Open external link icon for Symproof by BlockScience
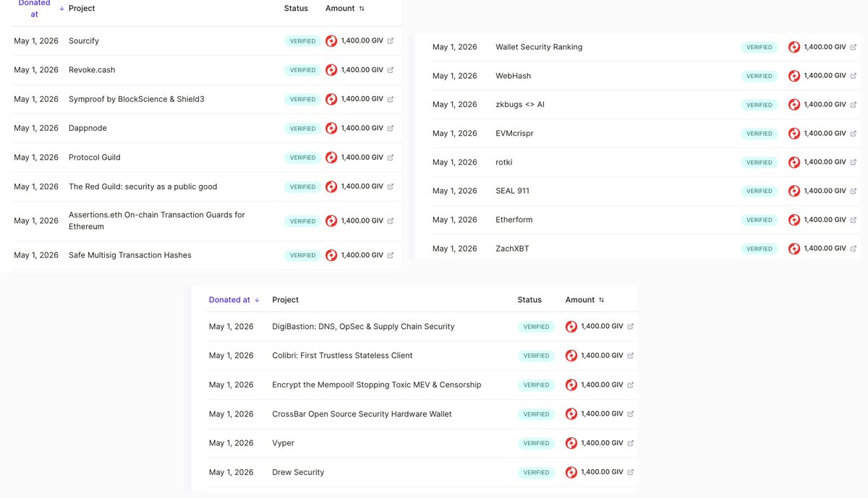Viewport: 868px width, 498px height. (x=391, y=99)
